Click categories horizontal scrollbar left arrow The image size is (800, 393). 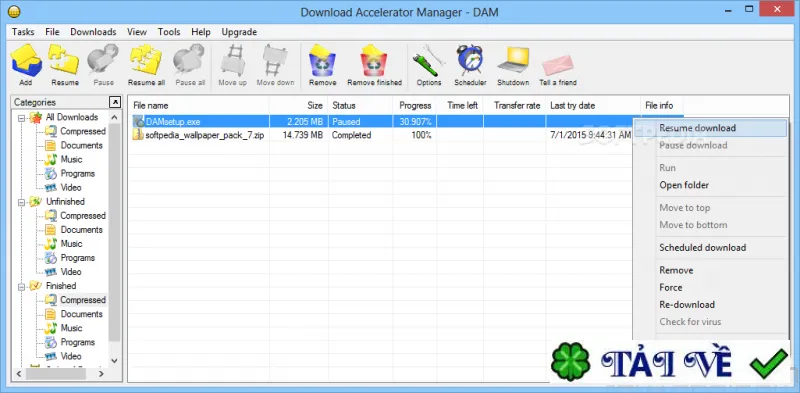18,374
